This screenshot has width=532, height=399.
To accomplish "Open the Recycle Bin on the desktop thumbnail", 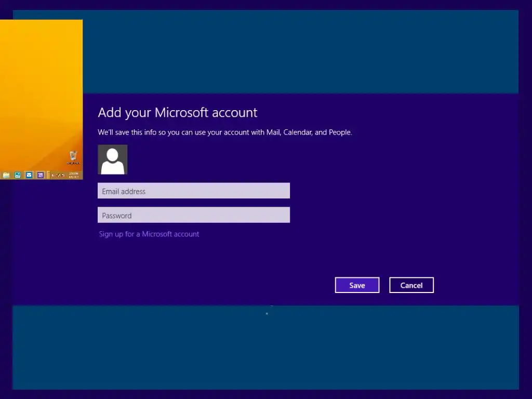I will [73, 157].
